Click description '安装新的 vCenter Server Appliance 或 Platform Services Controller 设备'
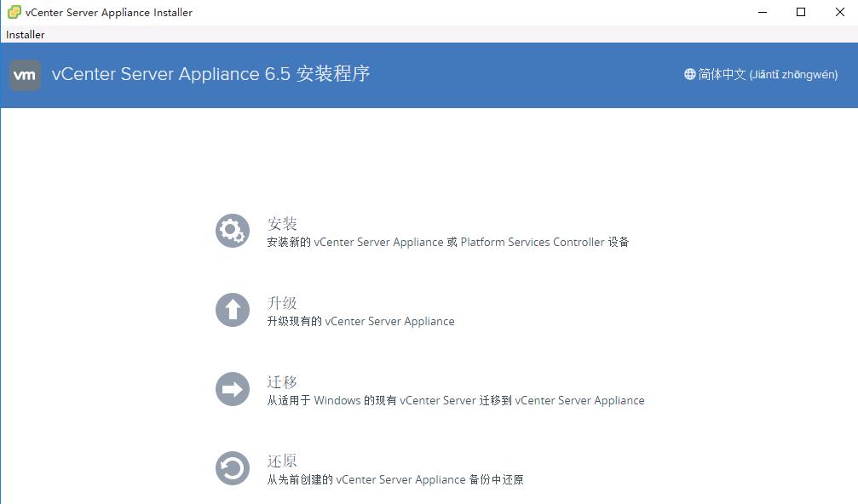 [448, 242]
